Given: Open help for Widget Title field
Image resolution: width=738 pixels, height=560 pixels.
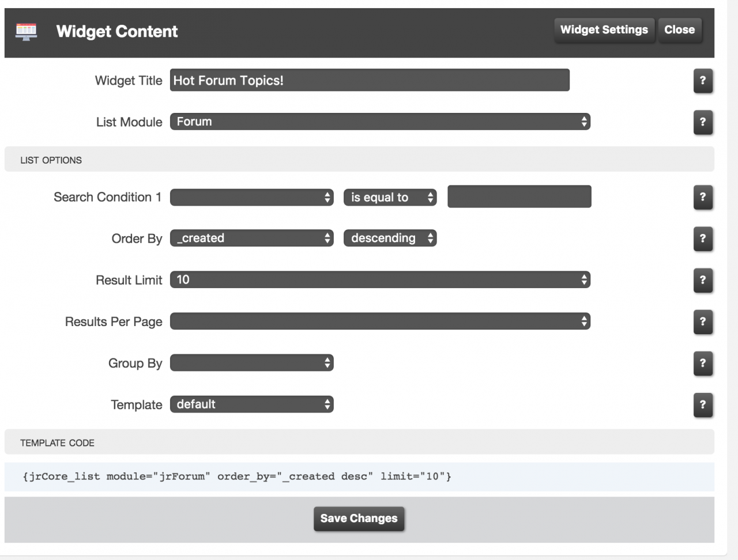Looking at the screenshot, I should point(703,81).
